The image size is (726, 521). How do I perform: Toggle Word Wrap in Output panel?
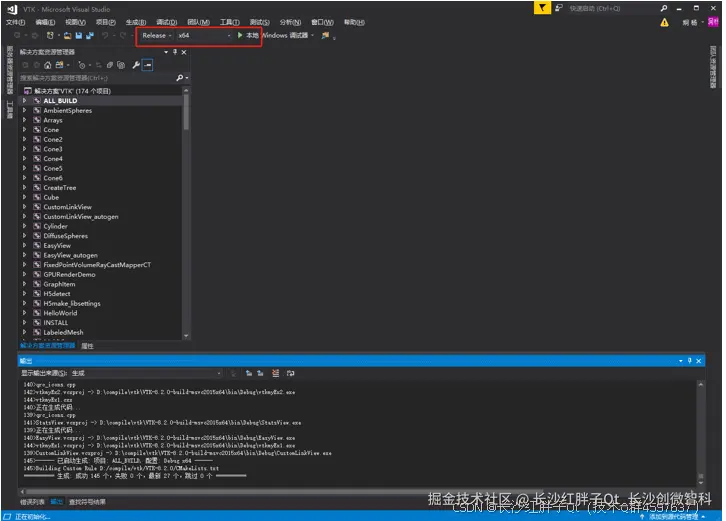point(290,373)
